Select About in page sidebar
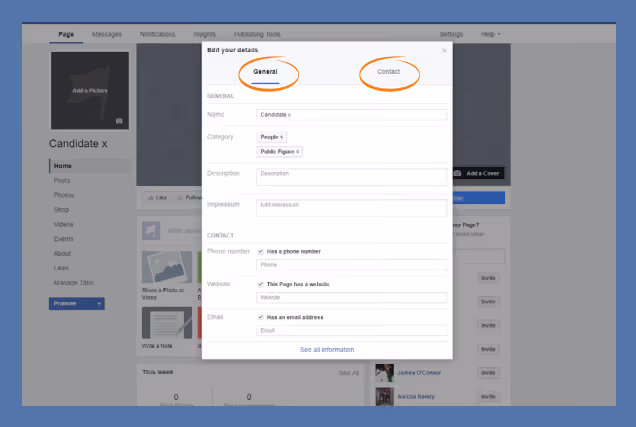636x427 pixels. click(x=62, y=253)
